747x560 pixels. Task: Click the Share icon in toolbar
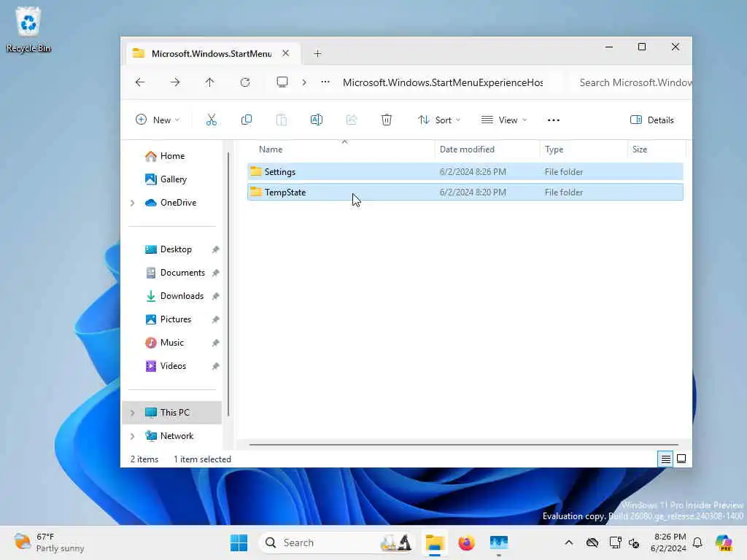click(x=352, y=120)
